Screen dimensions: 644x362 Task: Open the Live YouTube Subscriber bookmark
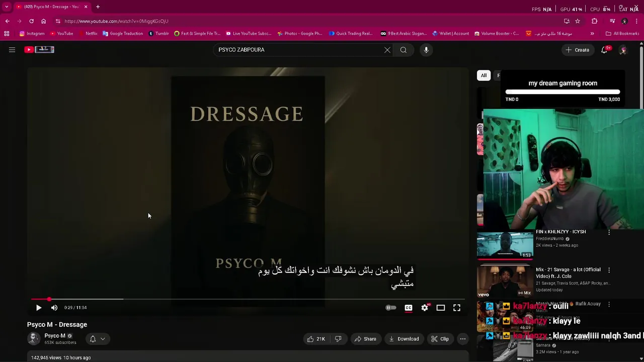249,34
